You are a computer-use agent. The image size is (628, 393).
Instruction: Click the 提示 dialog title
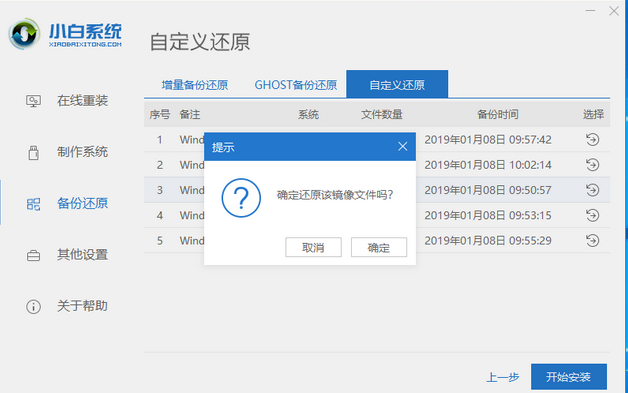[x=223, y=147]
